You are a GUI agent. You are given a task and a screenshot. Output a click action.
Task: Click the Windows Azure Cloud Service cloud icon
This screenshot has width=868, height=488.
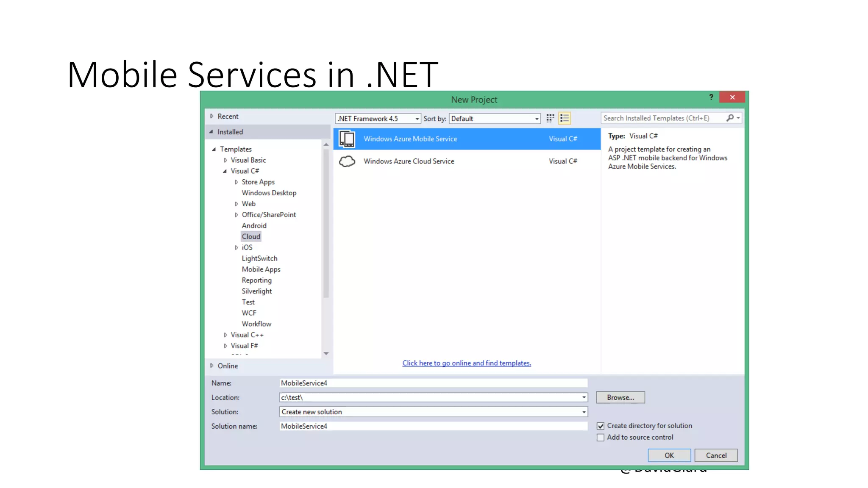[347, 161]
